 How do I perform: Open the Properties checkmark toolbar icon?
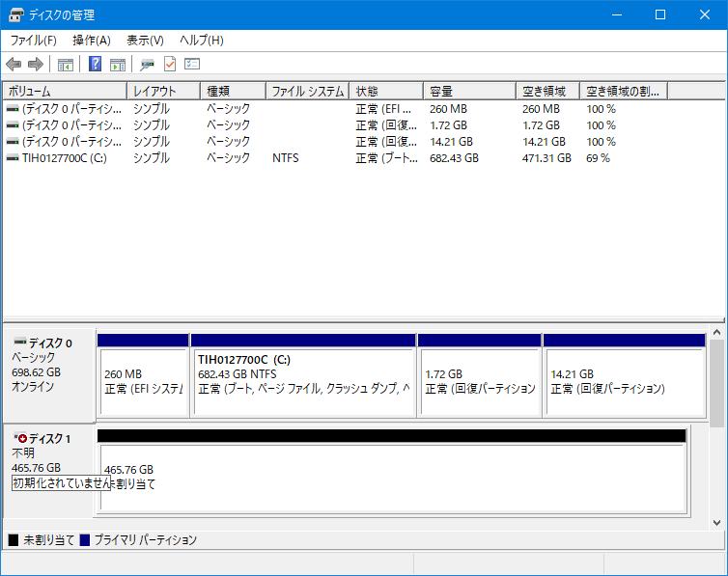click(x=170, y=64)
